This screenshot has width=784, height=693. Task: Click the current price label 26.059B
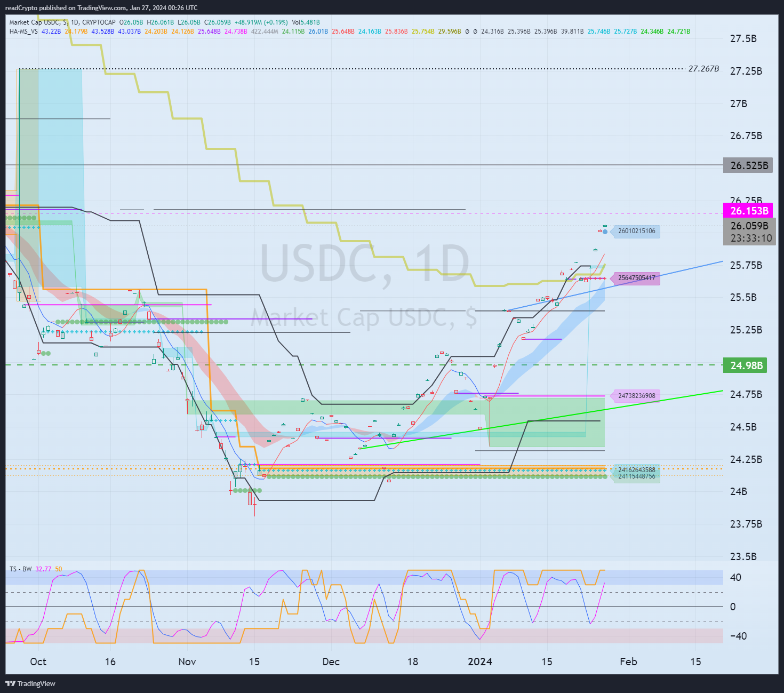[749, 226]
